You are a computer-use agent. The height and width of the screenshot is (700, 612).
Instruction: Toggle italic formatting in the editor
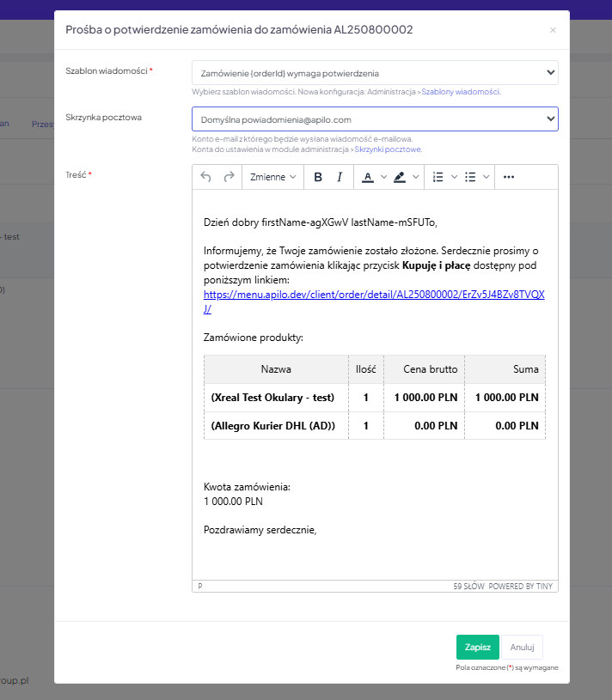[x=340, y=177]
